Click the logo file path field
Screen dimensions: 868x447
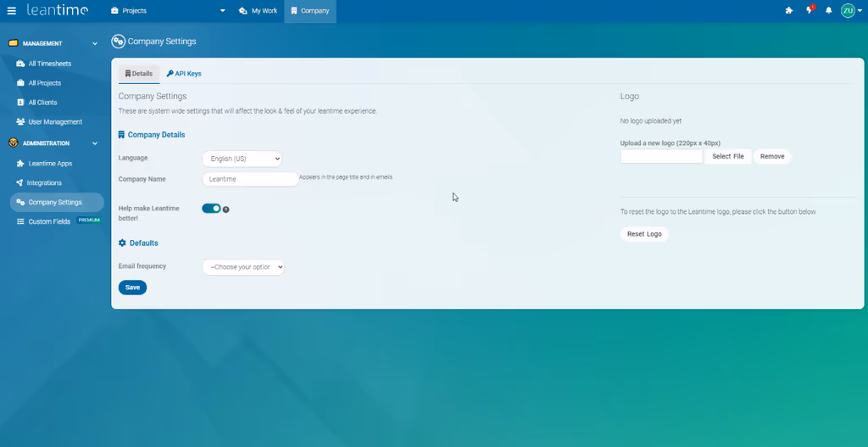click(661, 156)
